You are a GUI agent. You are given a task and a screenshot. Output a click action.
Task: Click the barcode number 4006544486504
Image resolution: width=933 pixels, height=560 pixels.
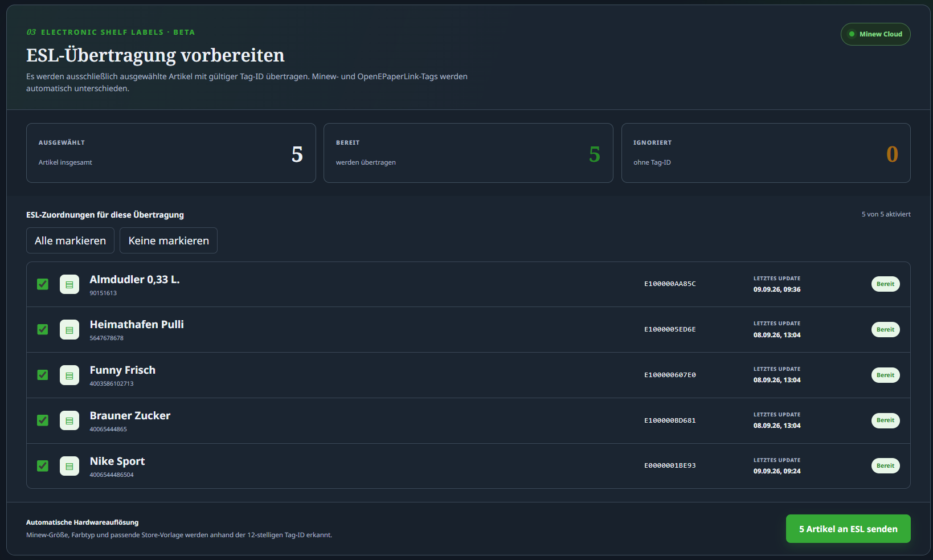tap(112, 475)
